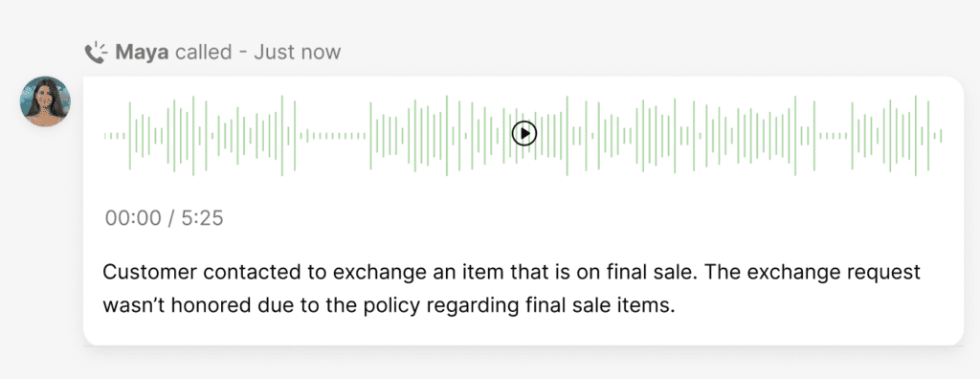Click the word "Customer" in call summary

point(150,272)
